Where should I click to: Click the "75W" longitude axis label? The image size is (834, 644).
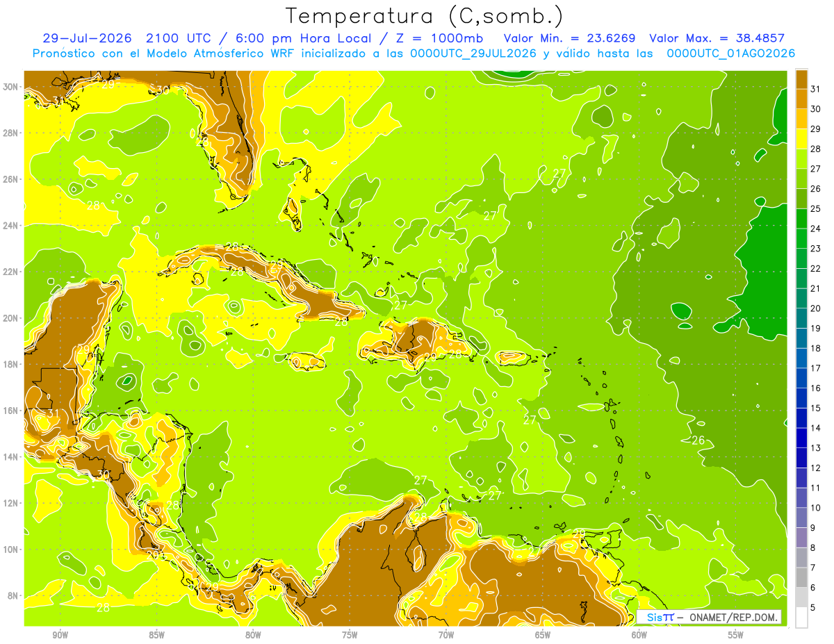click(350, 635)
